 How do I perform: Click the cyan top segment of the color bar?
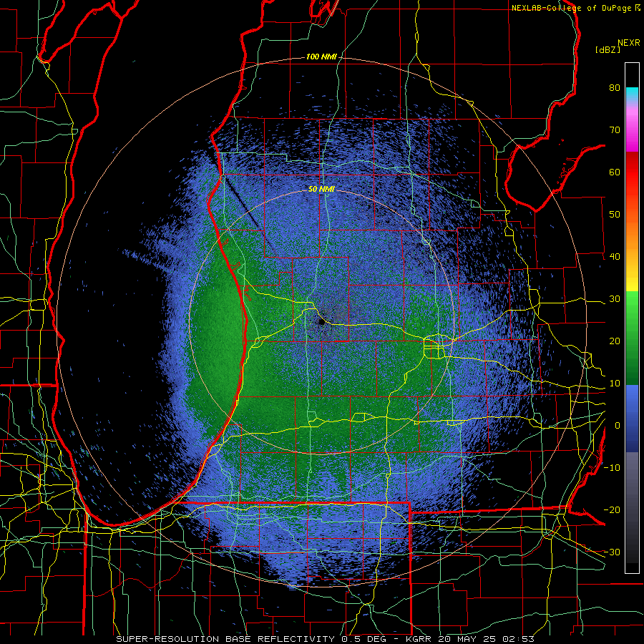[x=632, y=94]
